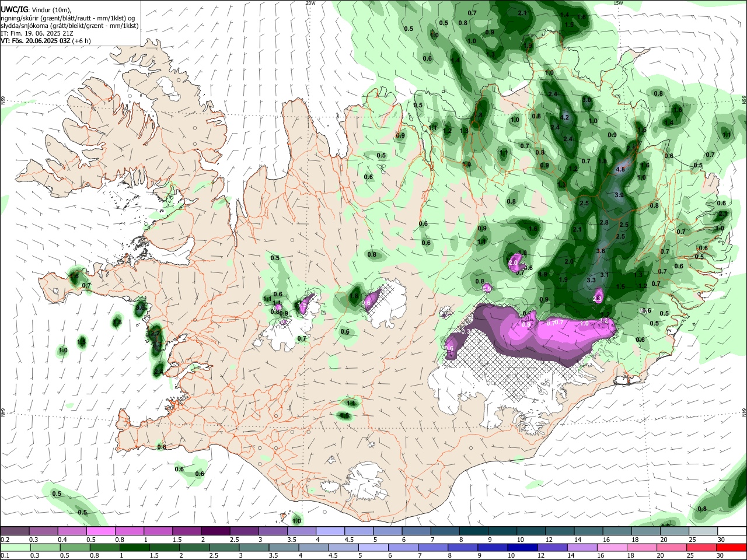
Task: Click the 0.4 label in upper legend row
Action: pos(62,540)
